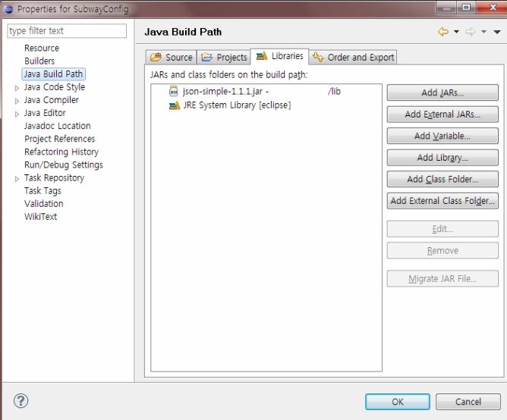507x420 pixels.
Task: Click the Add JARs button
Action: coord(442,92)
